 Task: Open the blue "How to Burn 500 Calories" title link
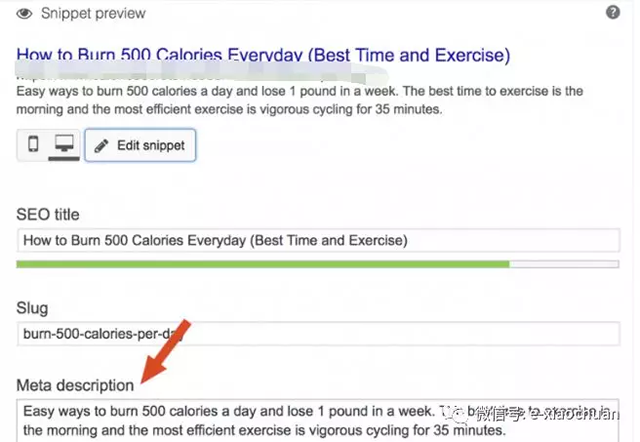(x=263, y=54)
